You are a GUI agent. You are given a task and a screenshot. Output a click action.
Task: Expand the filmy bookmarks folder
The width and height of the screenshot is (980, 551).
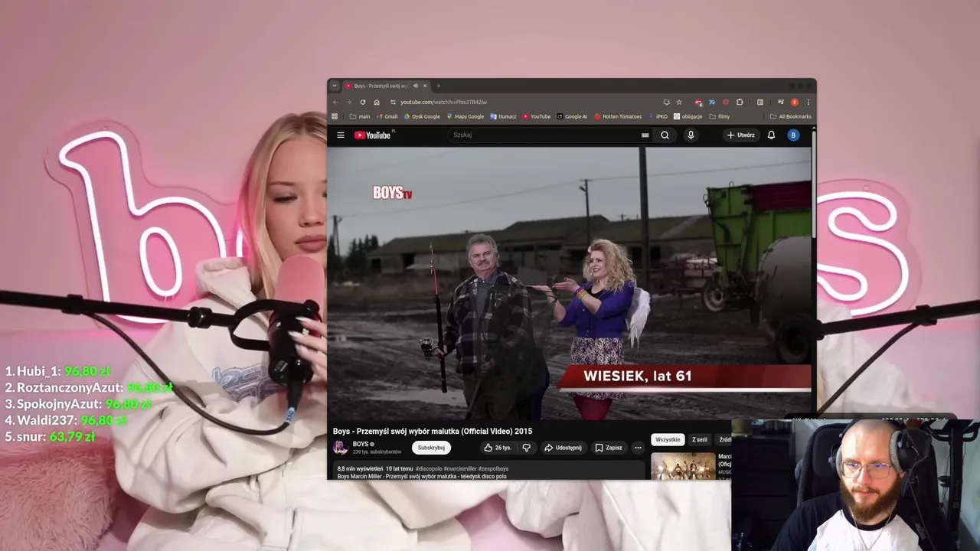pos(720,116)
